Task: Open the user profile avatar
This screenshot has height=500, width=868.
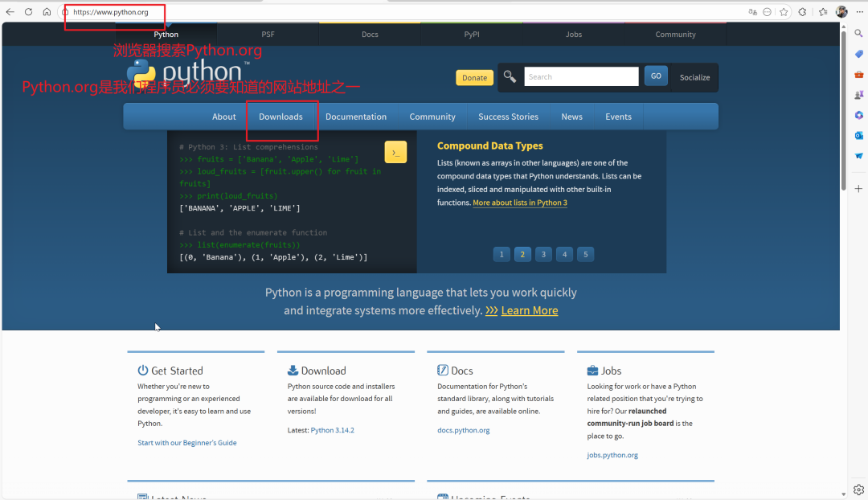Action: point(841,11)
